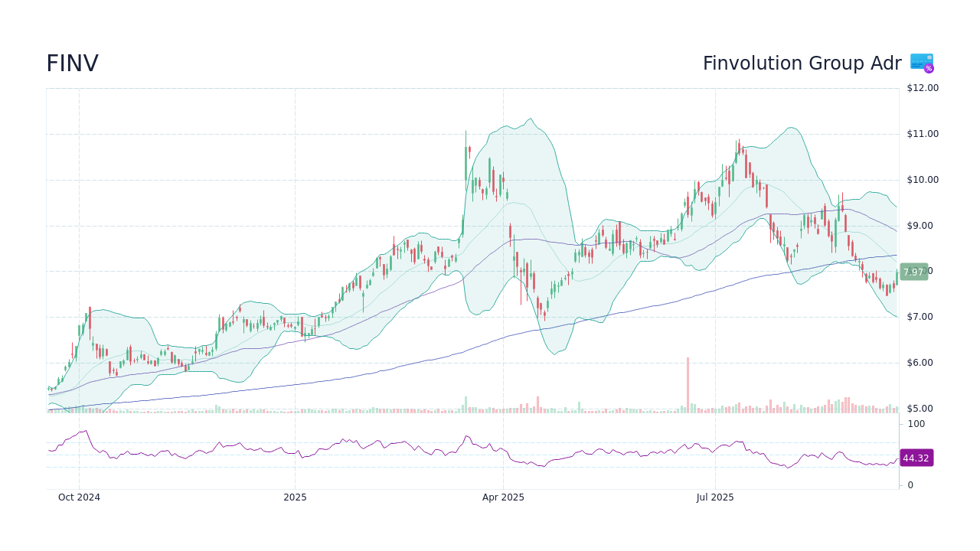980x551 pixels.
Task: Click the $9.00 gridline label
Action: (x=919, y=225)
